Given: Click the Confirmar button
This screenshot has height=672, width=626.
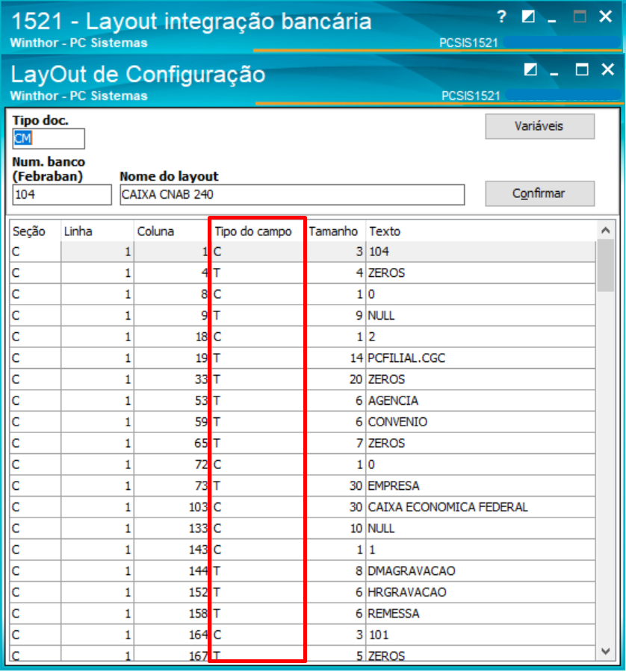Looking at the screenshot, I should coord(540,193).
